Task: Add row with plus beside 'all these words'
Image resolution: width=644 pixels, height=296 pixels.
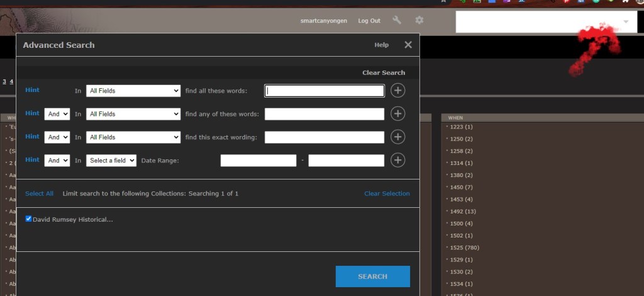Action: tap(397, 91)
